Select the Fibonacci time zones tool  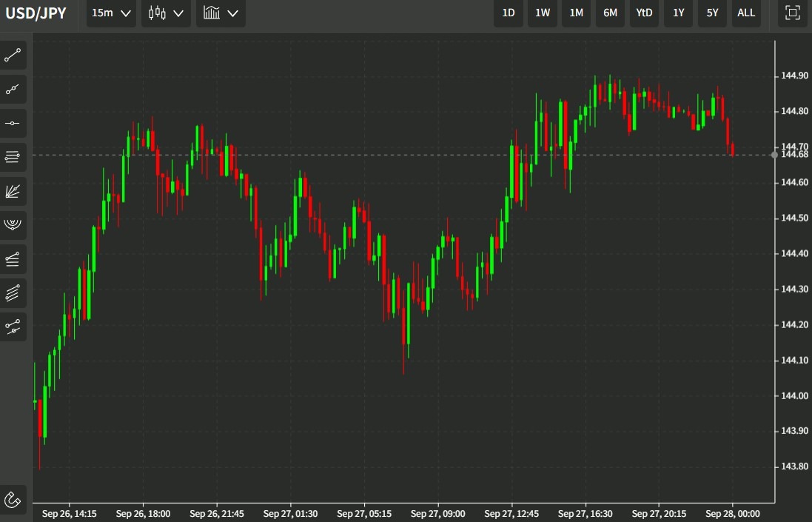pos(13,259)
